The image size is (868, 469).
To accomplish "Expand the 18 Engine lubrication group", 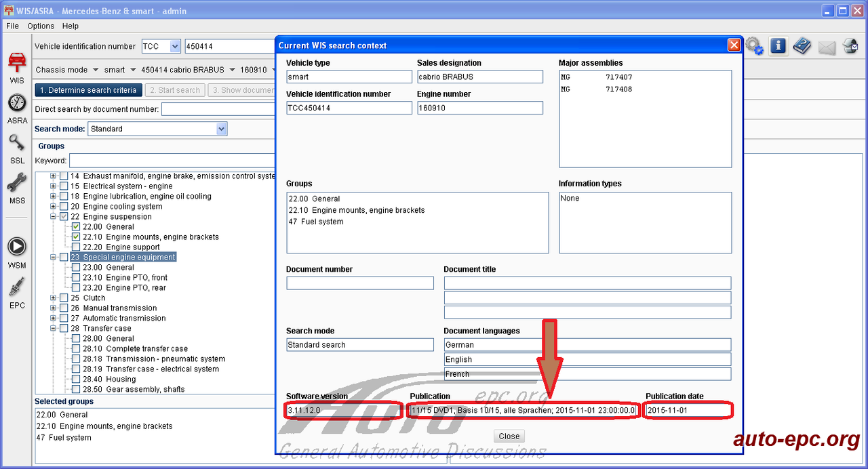I will point(54,197).
